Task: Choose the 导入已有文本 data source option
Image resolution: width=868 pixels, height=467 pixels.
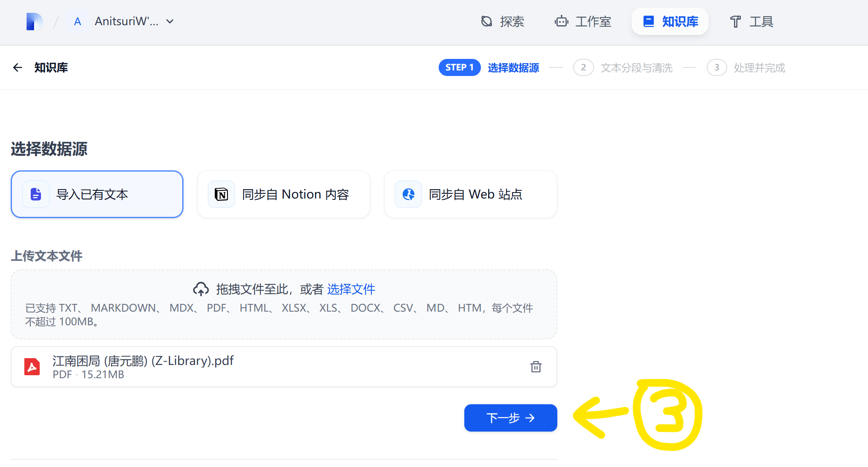Action: [97, 194]
